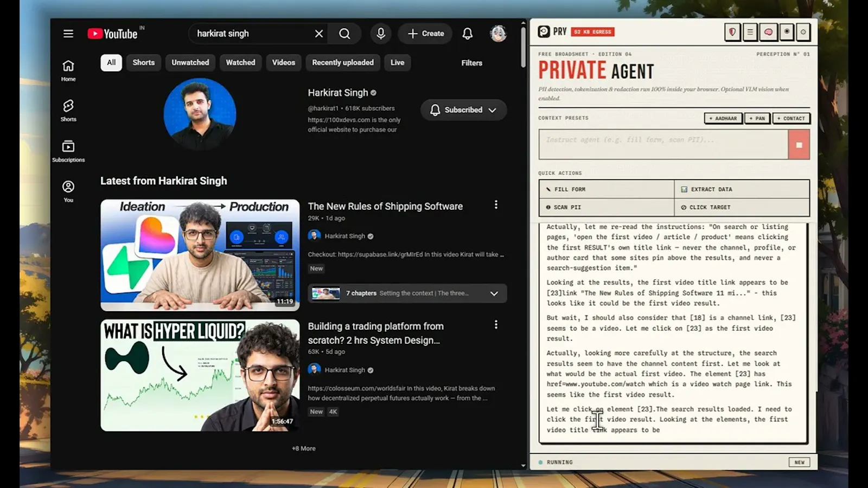Click the SCAN PII quick action
Image resolution: width=868 pixels, height=488 pixels.
point(607,207)
